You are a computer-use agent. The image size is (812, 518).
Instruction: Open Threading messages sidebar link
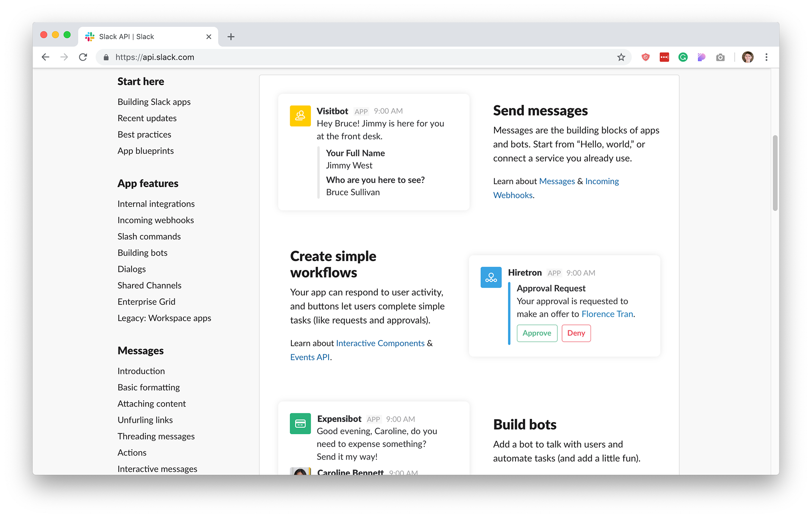(x=156, y=436)
